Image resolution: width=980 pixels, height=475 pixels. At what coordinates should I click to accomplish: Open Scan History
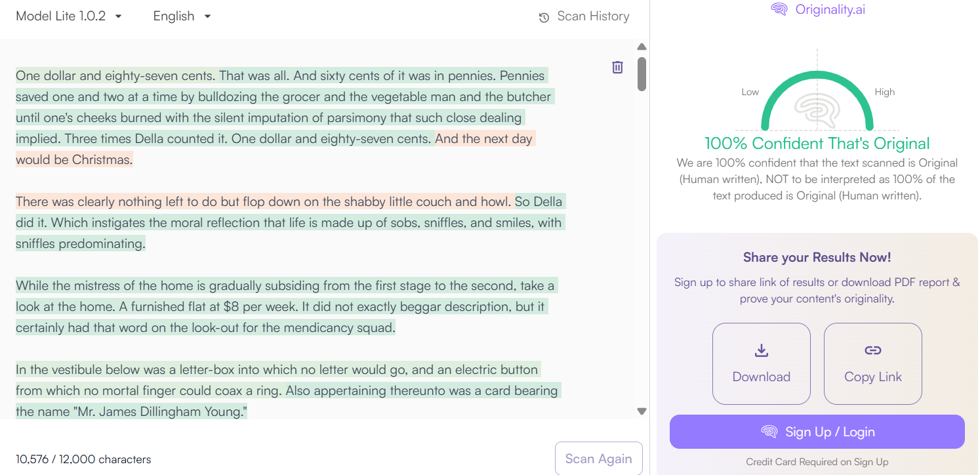pos(584,16)
